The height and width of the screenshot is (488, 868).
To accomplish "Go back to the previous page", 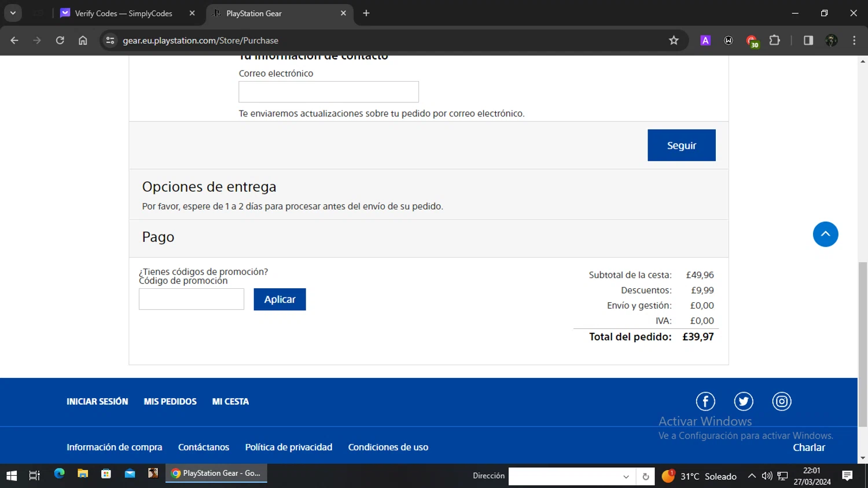I will tap(14, 41).
